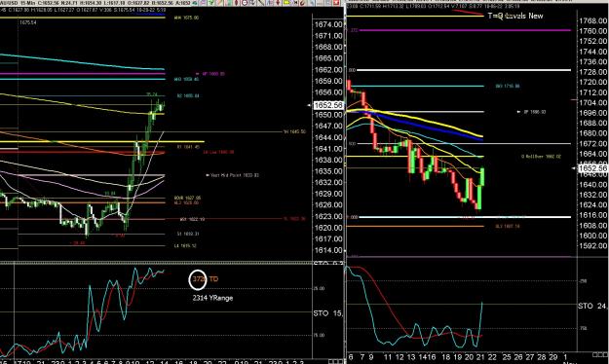Click the red curved hook toolbar icon
609x364 pixels.
[302, 2]
